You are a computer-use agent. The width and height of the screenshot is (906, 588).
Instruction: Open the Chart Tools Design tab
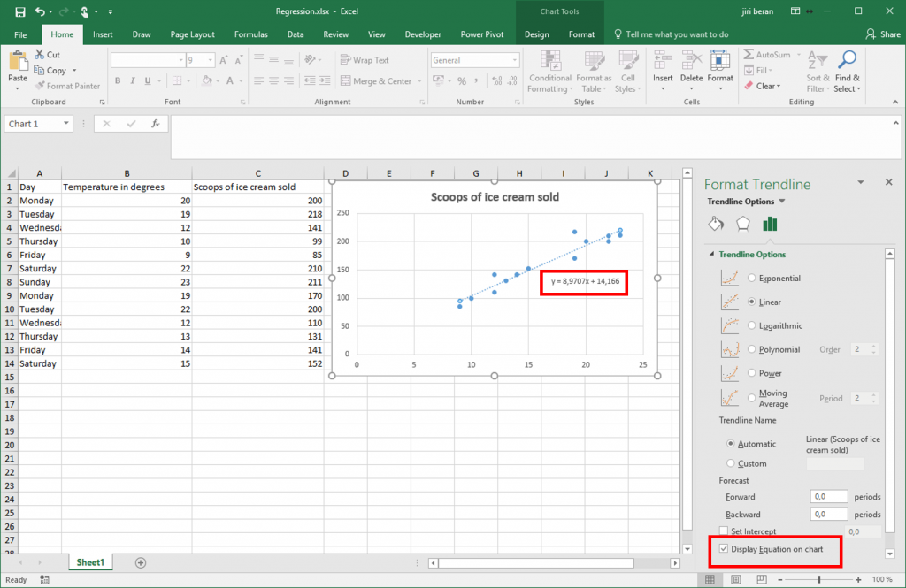[536, 34]
